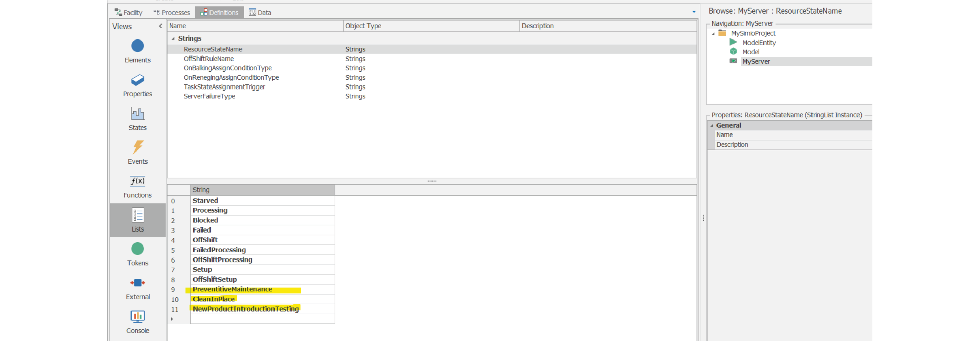The height and width of the screenshot is (341, 980).
Task: Open the Functions f(x) view
Action: (x=137, y=181)
